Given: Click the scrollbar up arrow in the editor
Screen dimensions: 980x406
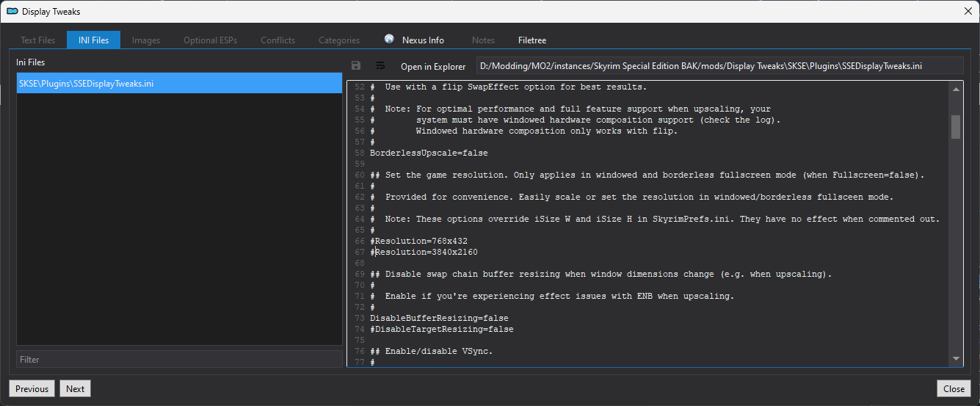Looking at the screenshot, I should pyautogui.click(x=956, y=89).
